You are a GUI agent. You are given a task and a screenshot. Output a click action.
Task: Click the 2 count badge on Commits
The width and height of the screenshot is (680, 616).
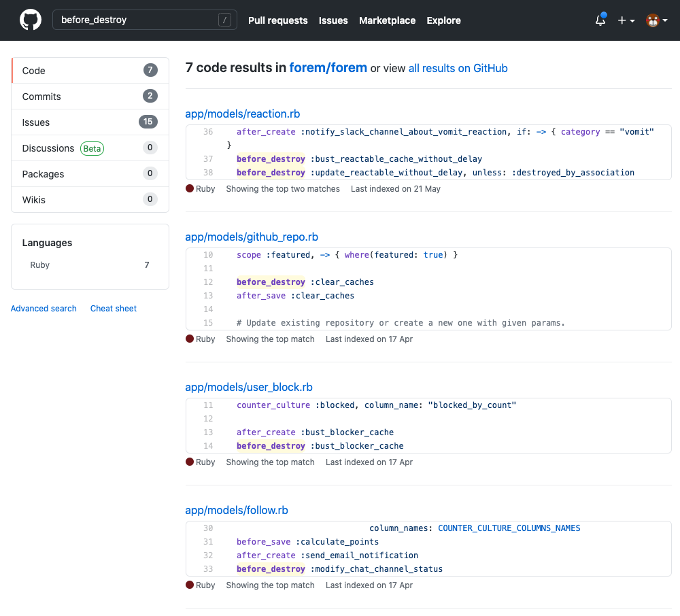tap(150, 96)
